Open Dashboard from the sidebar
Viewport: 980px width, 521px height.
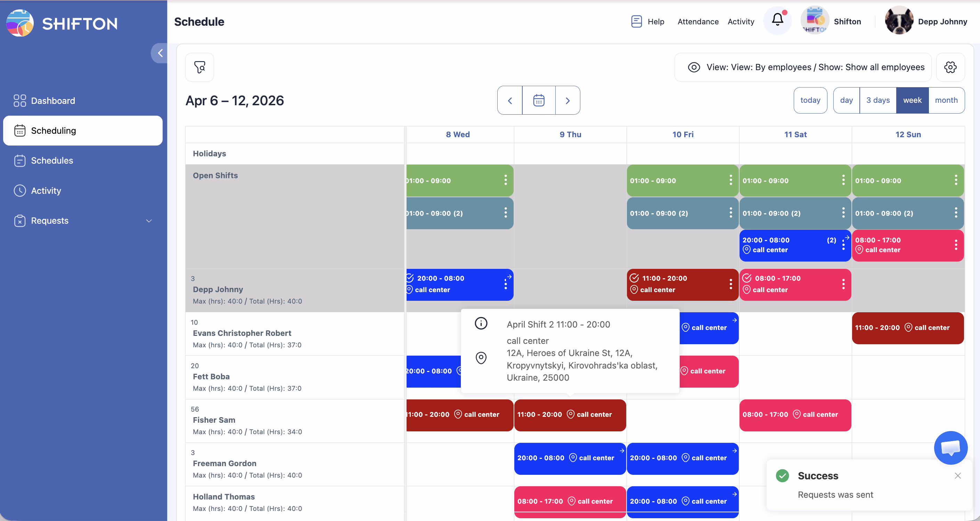[x=53, y=101]
